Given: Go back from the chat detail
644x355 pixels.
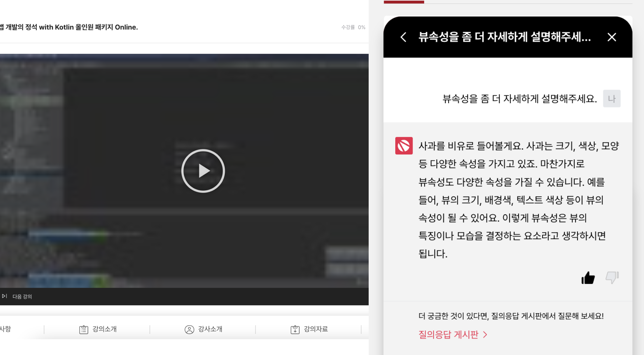Looking at the screenshot, I should (403, 37).
